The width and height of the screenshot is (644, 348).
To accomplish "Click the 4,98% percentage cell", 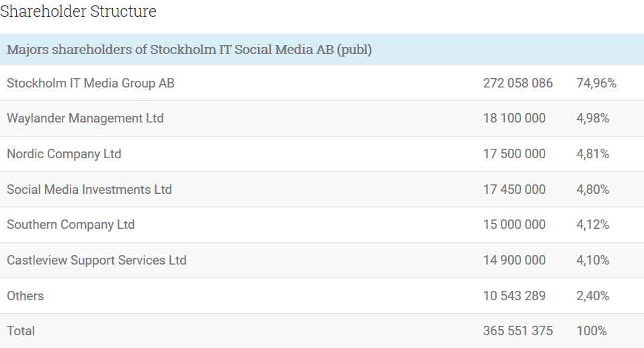I will (593, 118).
